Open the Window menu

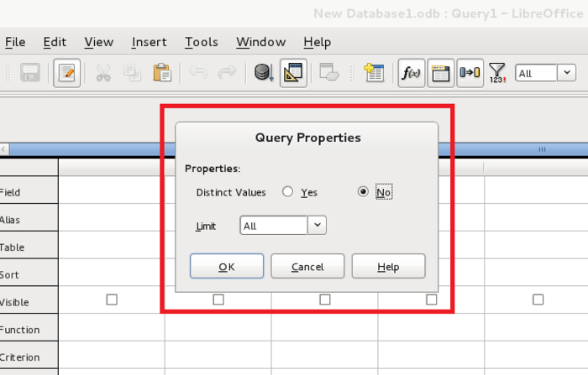[x=261, y=42]
